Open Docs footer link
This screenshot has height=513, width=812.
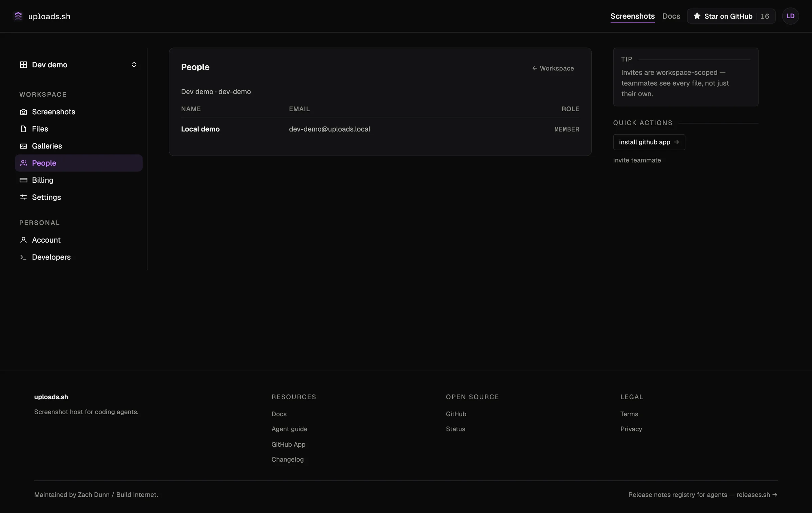279,414
